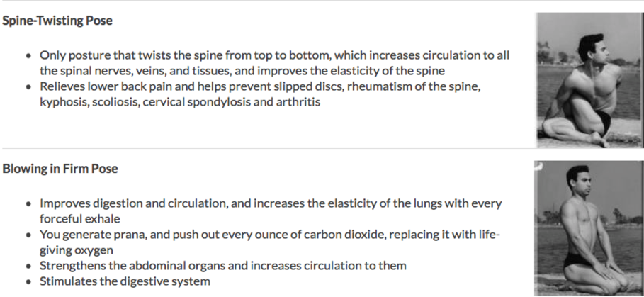Click the Spine-Twisting Pose heading
Screen dimensions: 644x297
pyautogui.click(x=57, y=21)
